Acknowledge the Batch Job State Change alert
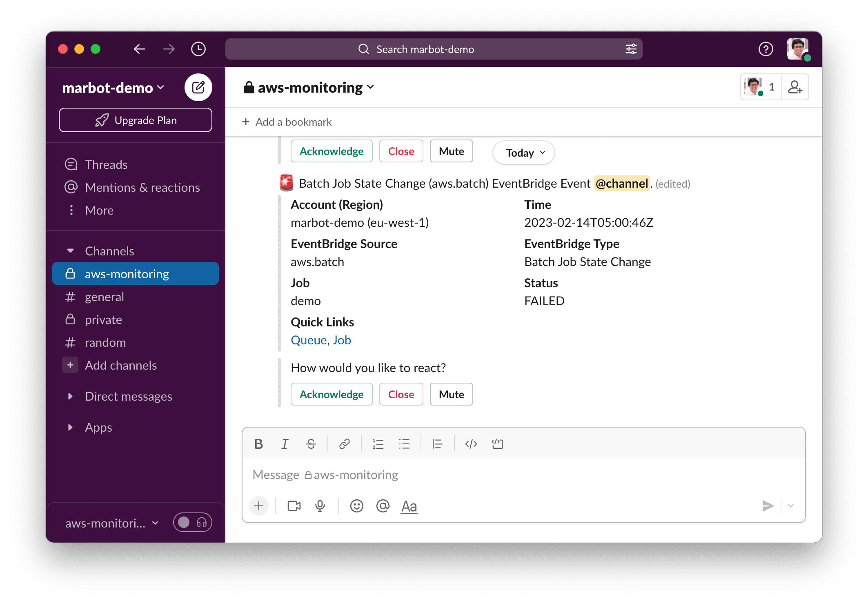Viewport: 868px width, 603px height. pyautogui.click(x=332, y=394)
